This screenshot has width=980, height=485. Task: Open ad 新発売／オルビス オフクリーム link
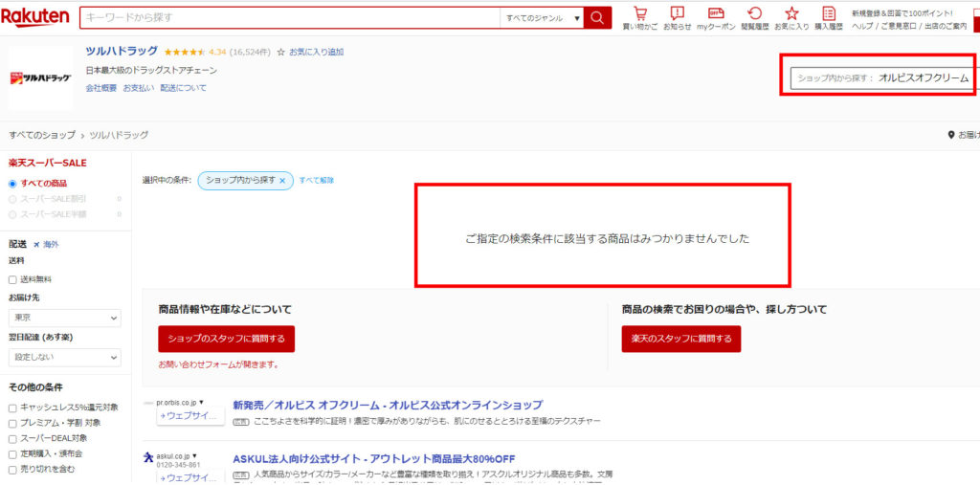click(388, 405)
